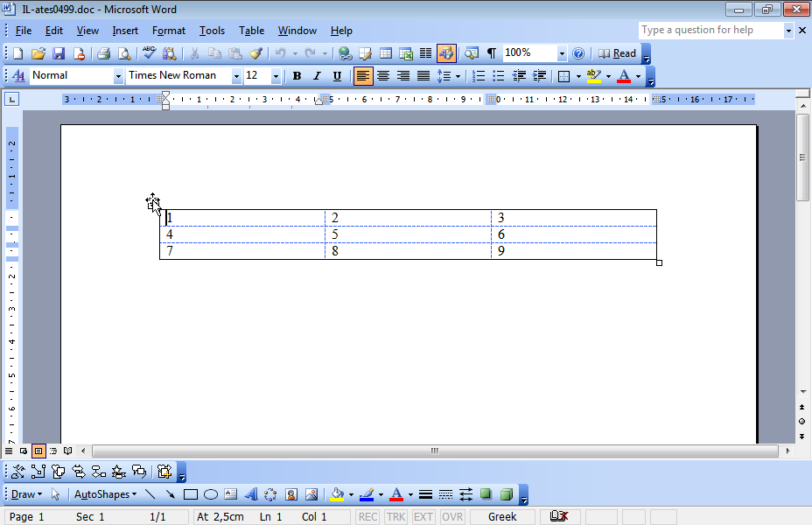
Task: Toggle Bold formatting
Action: tap(297, 76)
